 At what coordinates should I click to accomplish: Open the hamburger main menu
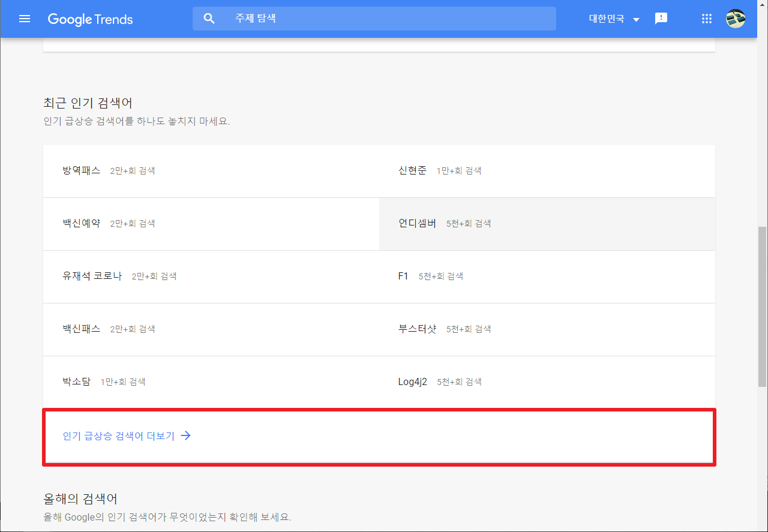click(25, 19)
